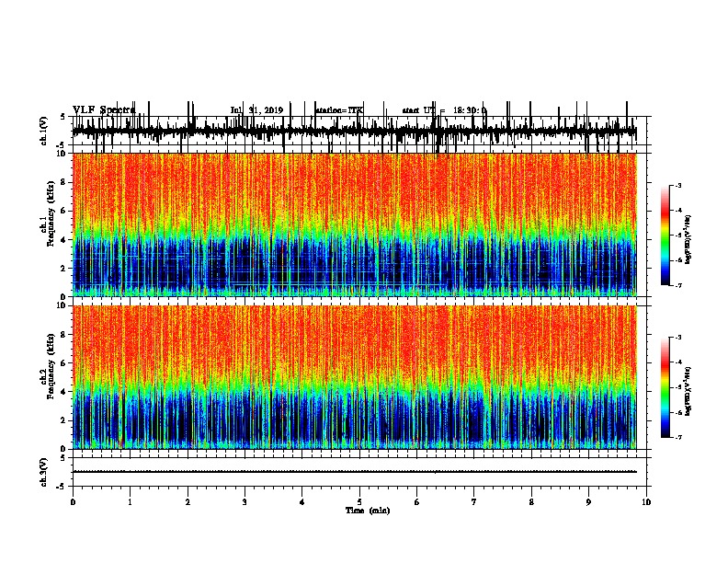Click the "8" kHz tick on ch.1 frequency axis

[x=64, y=182]
